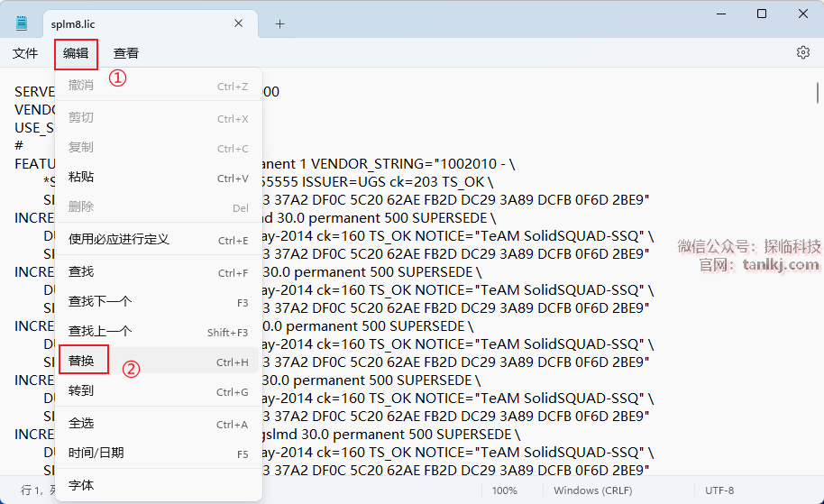This screenshot has width=824, height=504.
Task: Close the splm8.lic tab
Action: pos(239,23)
